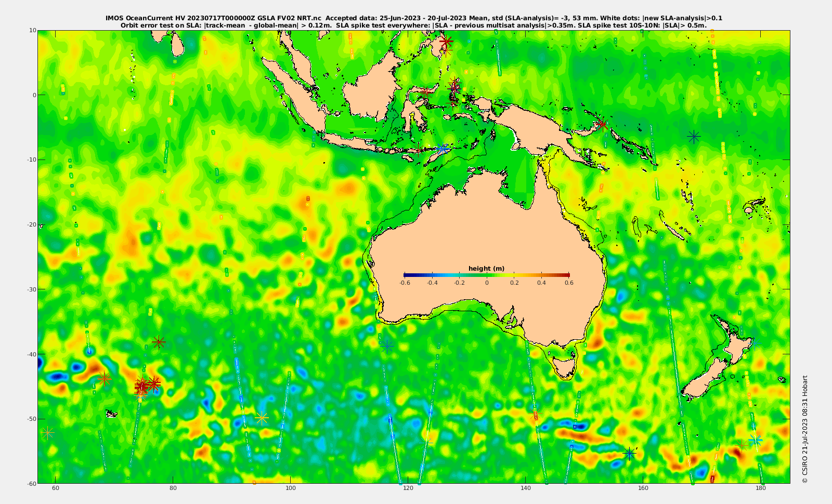Click the colorbar tick label '-0.2'
The width and height of the screenshot is (832, 504).
[459, 283]
